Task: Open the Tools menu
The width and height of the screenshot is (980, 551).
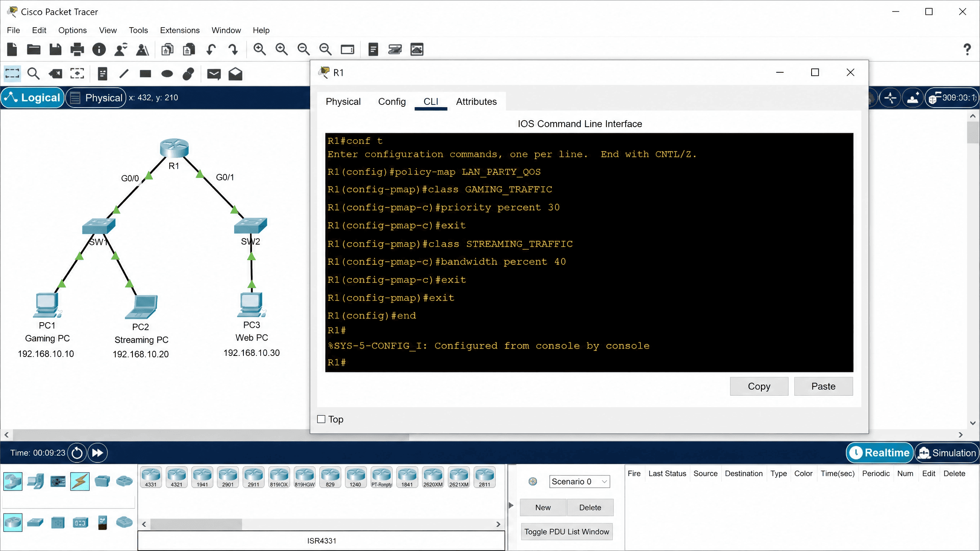Action: pyautogui.click(x=138, y=30)
